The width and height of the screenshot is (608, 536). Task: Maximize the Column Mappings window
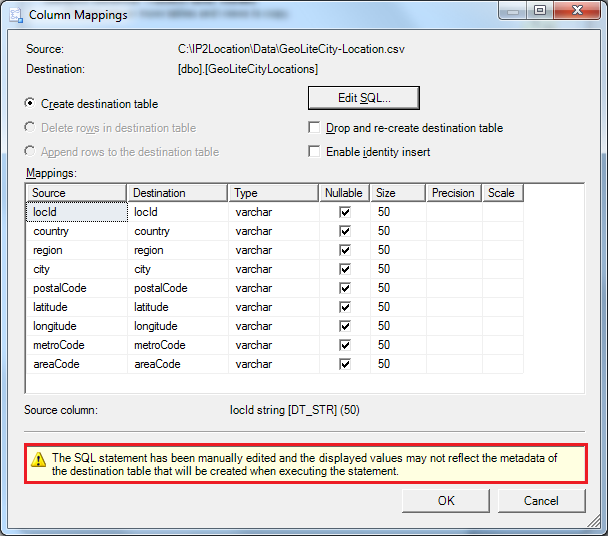540,10
